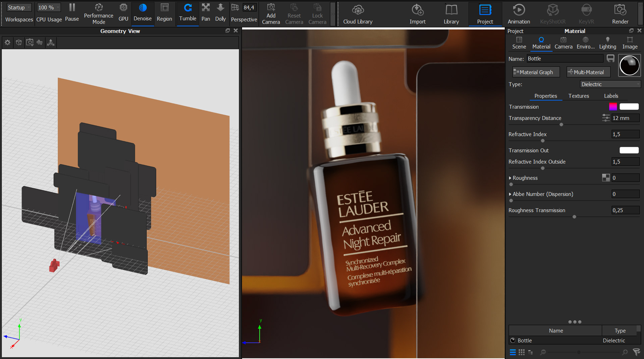Open Geometry View grid options dropdown
644x359 pixels.
(x=40, y=42)
